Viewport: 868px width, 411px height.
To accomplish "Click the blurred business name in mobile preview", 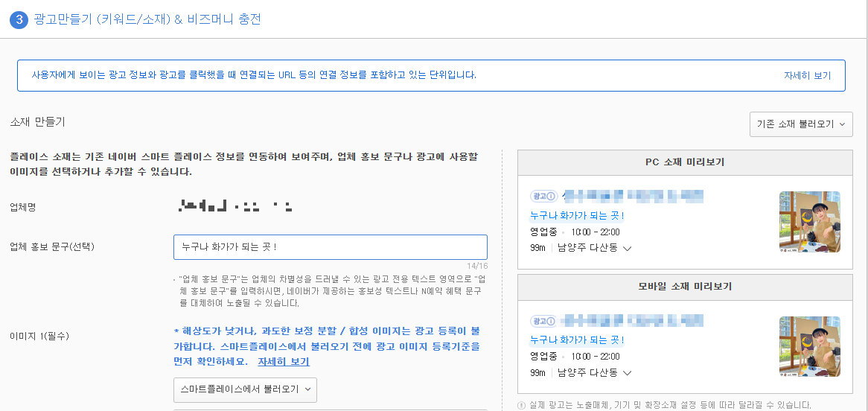I will [x=632, y=320].
